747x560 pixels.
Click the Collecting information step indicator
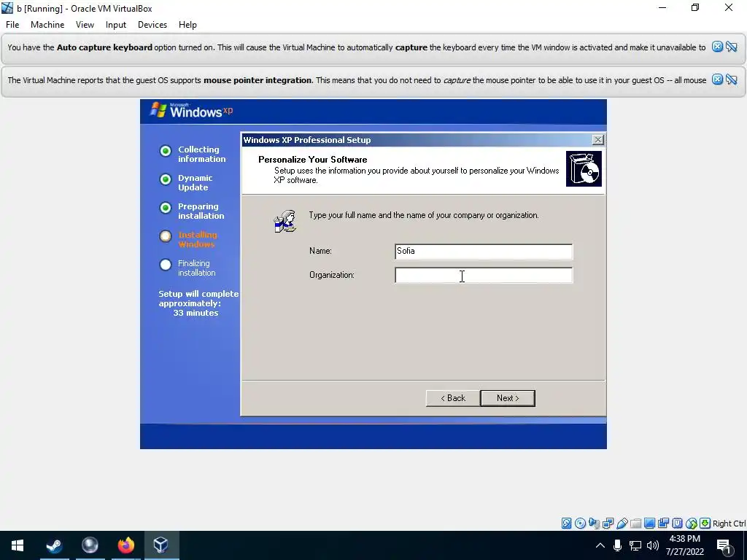coord(166,151)
